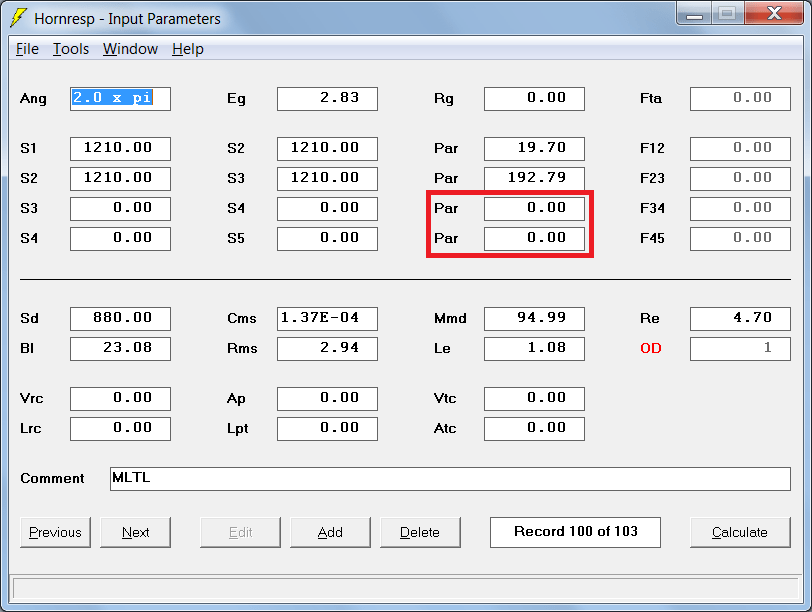
Task: Click the F12 input field
Action: (741, 149)
